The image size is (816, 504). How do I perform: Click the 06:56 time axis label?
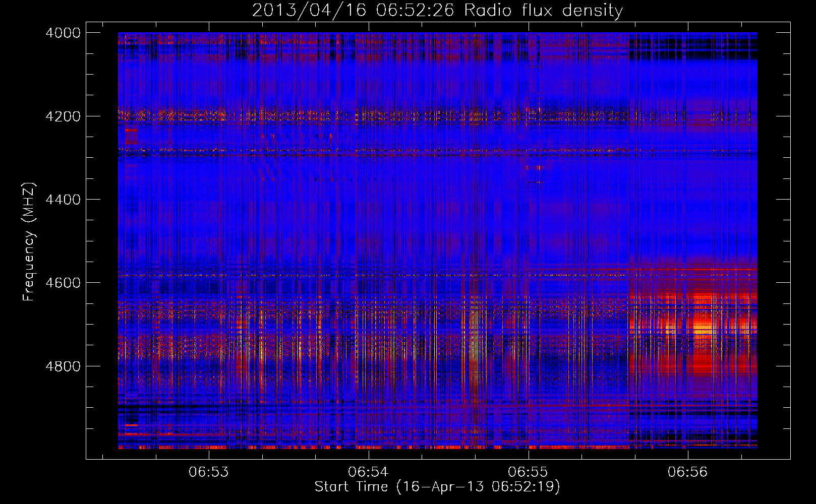coord(688,472)
